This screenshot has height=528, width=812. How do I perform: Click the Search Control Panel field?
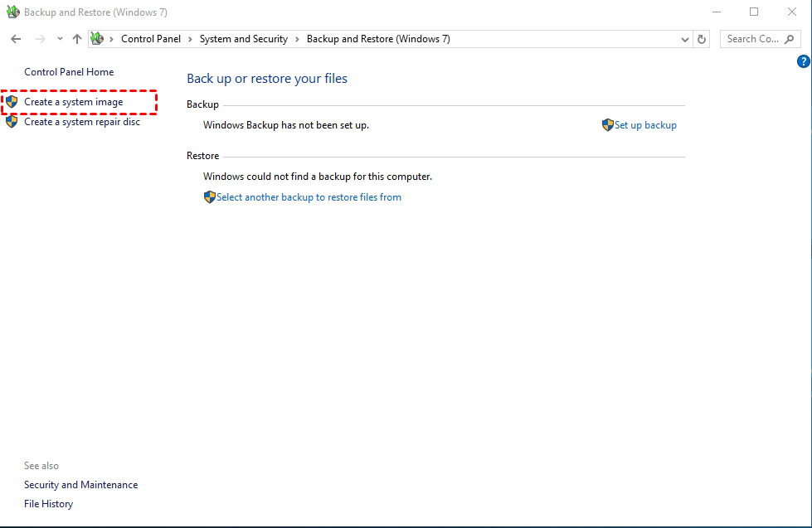(x=761, y=39)
